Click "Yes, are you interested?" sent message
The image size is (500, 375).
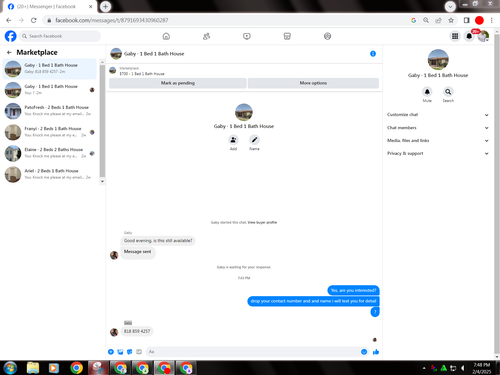coord(353,290)
